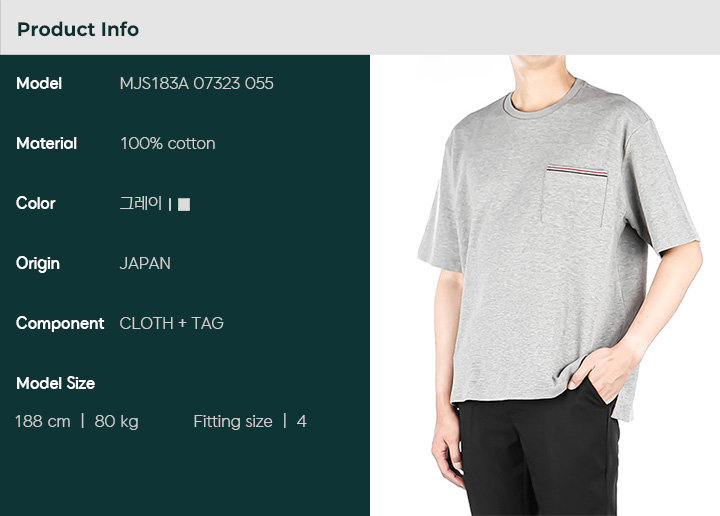Click the gray color swatch square
The image size is (720, 516).
pos(184,204)
